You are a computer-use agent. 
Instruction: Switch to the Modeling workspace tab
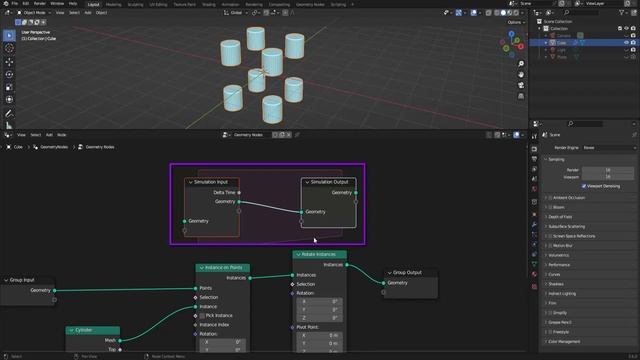[113, 4]
